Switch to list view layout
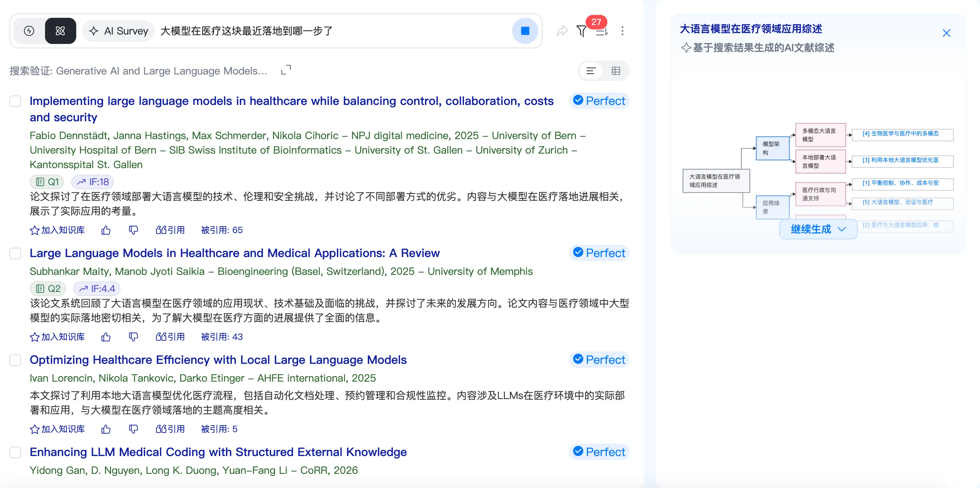This screenshot has width=980, height=488. (591, 71)
